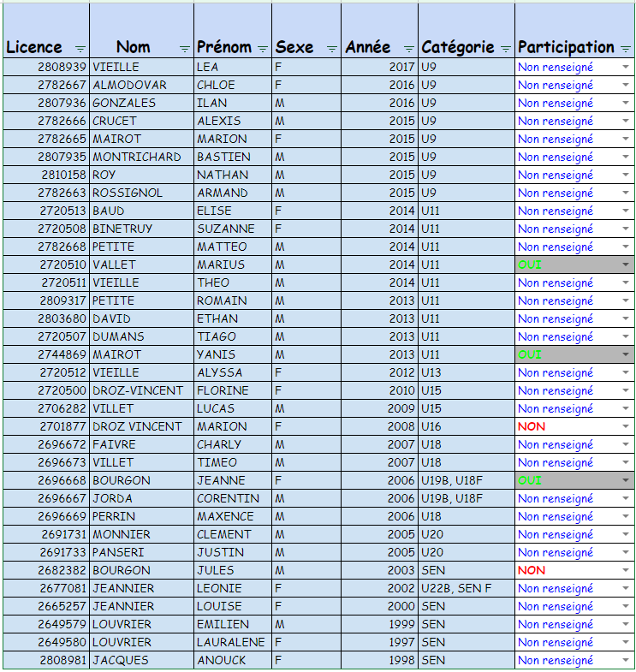Open the Prénom column filter icon
This screenshot has width=636, height=672.
coord(263,49)
